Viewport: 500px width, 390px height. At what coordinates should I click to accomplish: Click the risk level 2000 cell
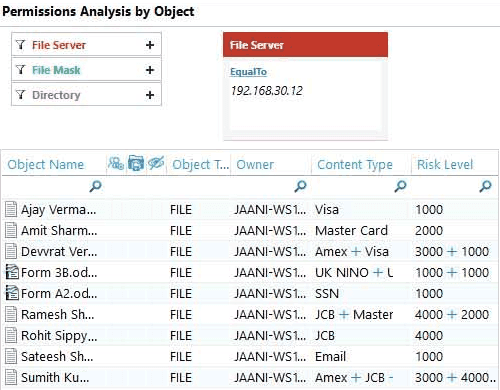pos(429,231)
